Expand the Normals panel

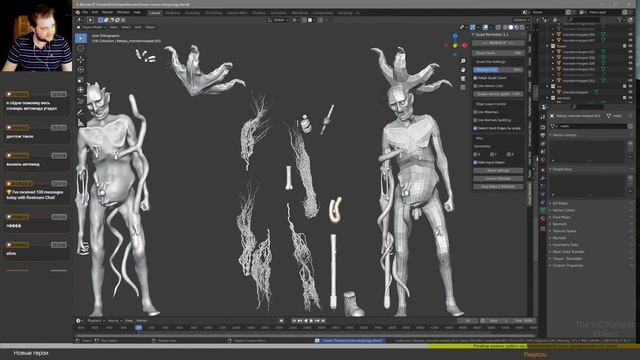559,224
